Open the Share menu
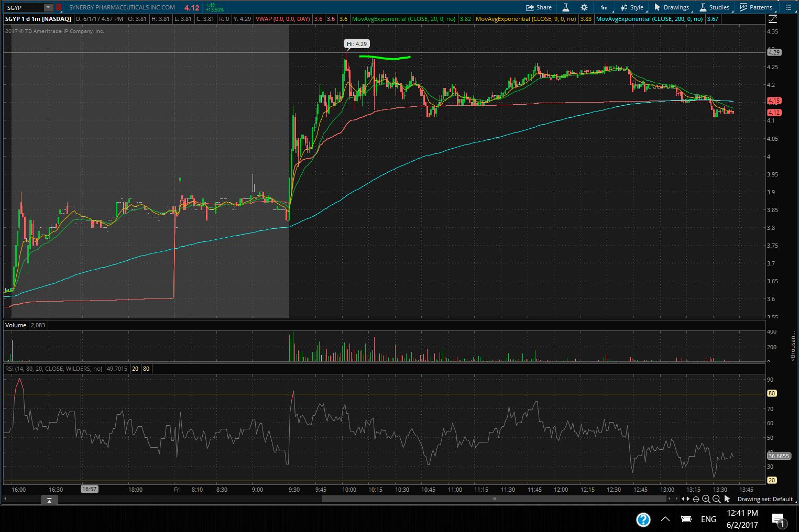Image resolution: width=799 pixels, height=532 pixels. click(x=539, y=7)
